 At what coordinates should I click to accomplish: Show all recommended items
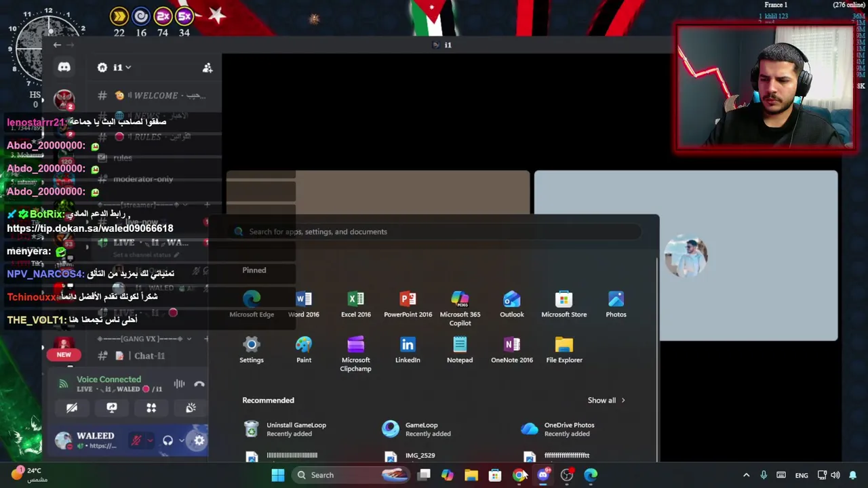[x=606, y=401]
